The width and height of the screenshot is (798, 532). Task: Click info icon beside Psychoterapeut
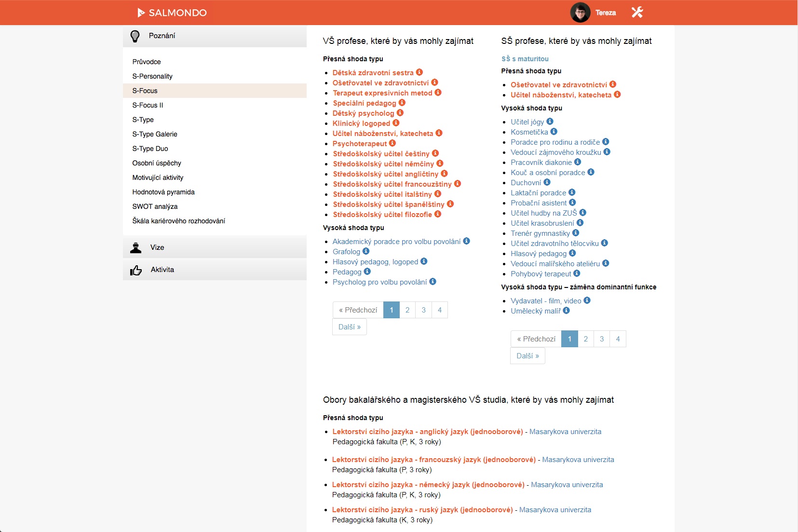(x=392, y=143)
